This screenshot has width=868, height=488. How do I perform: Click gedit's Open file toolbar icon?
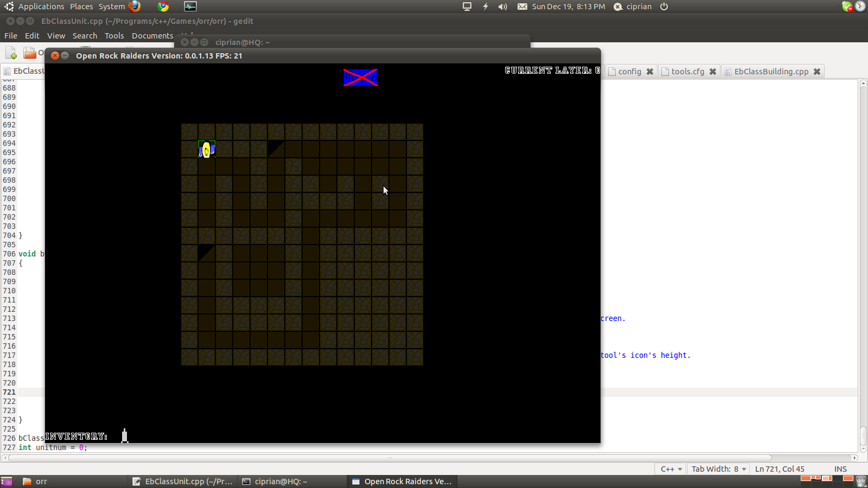pyautogui.click(x=30, y=53)
